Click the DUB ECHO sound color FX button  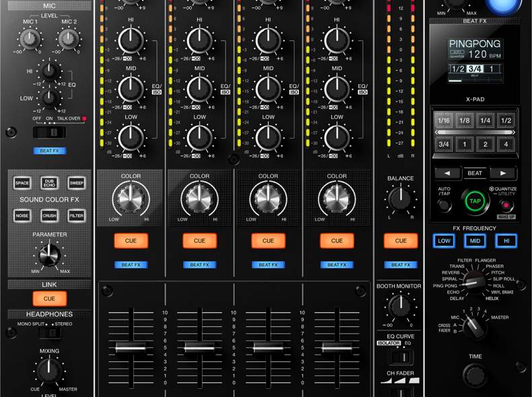click(50, 183)
